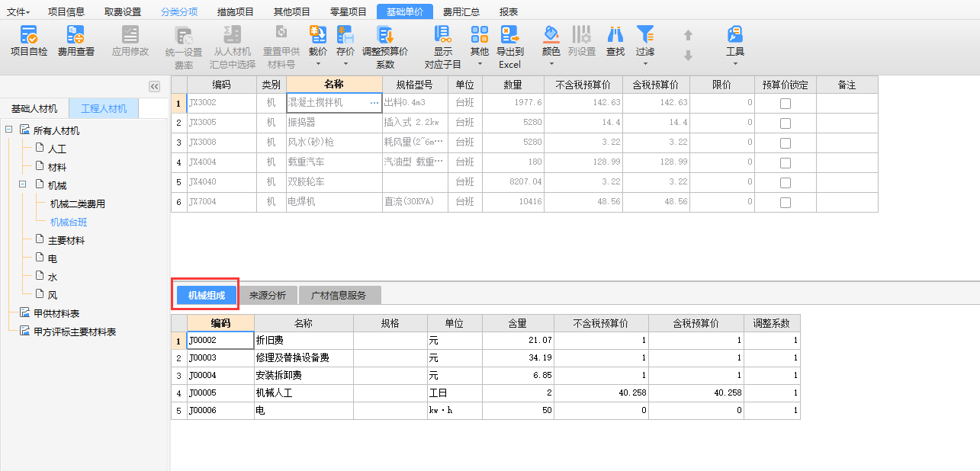The image size is (980, 471).
Task: Open the 查找 binoculars tool
Action: 615,35
